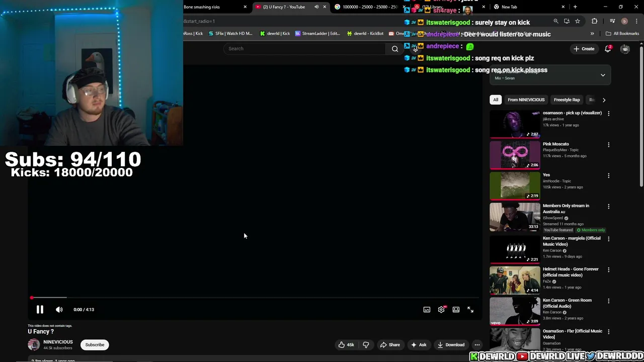Select the From NINEVICIOUS filter chip
The height and width of the screenshot is (362, 644).
(x=526, y=100)
